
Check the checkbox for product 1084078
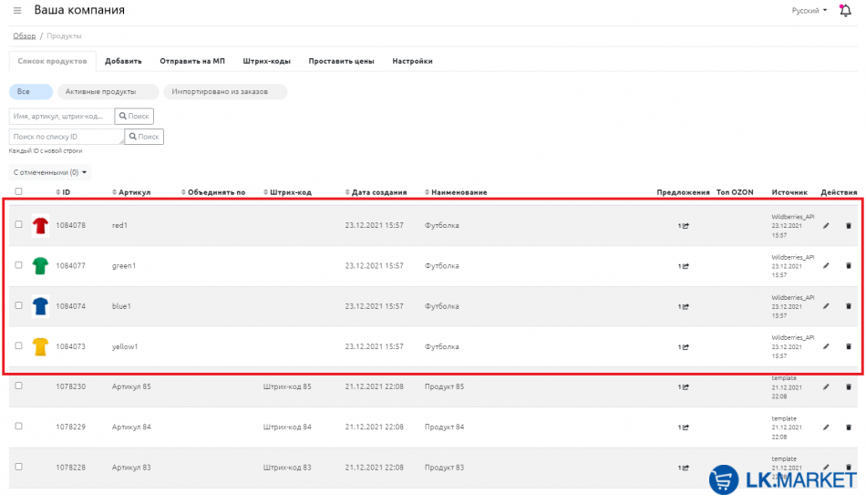pos(18,224)
